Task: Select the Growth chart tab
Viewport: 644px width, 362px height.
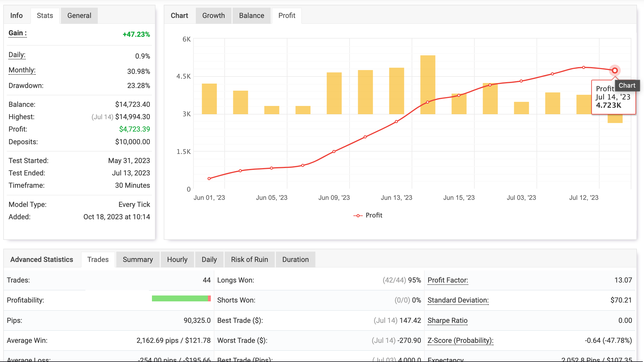Action: (x=213, y=16)
